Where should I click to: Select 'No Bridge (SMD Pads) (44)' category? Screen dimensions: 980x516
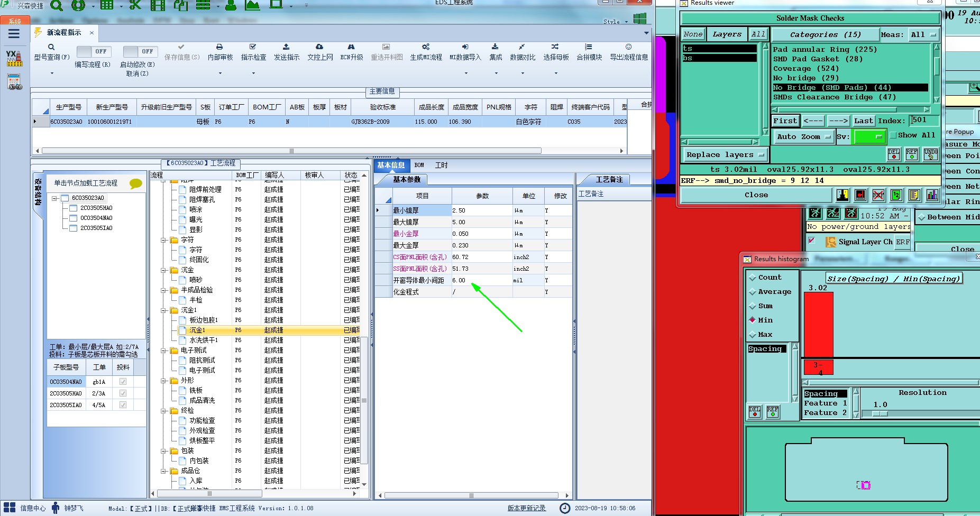coord(850,88)
